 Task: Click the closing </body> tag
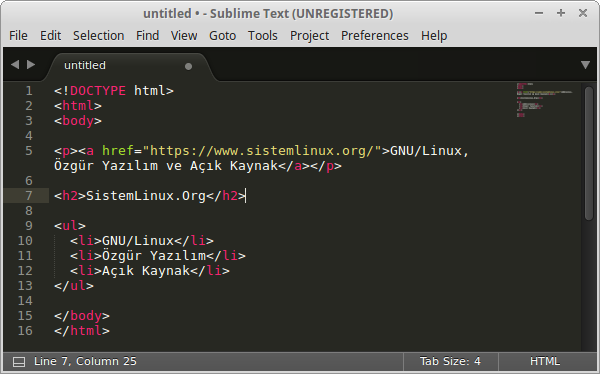82,316
